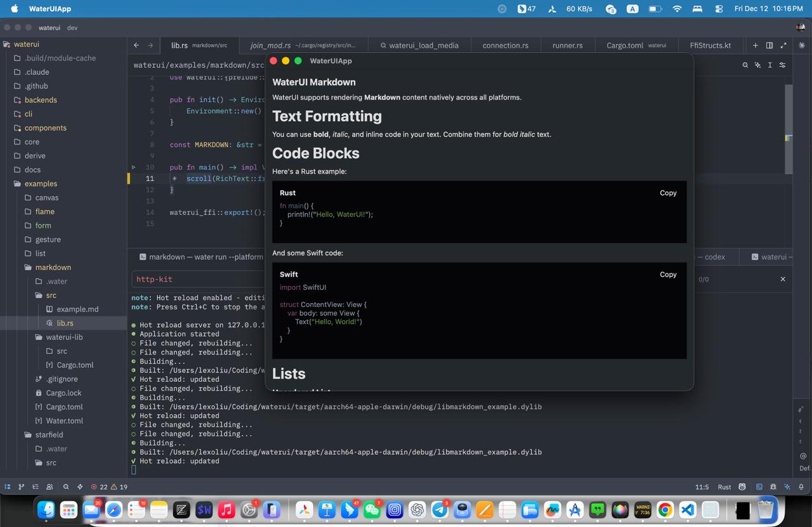Copy the Swift code block in WaterUIApp
The image size is (812, 527).
(x=668, y=275)
